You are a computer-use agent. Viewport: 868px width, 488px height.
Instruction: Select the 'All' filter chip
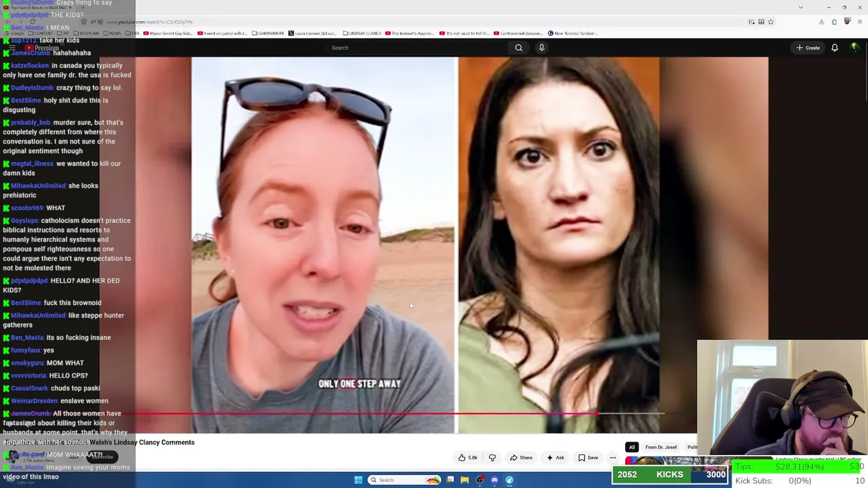pos(632,447)
